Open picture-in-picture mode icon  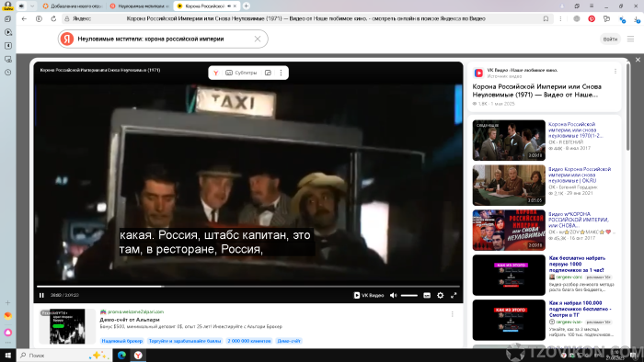coord(268,73)
